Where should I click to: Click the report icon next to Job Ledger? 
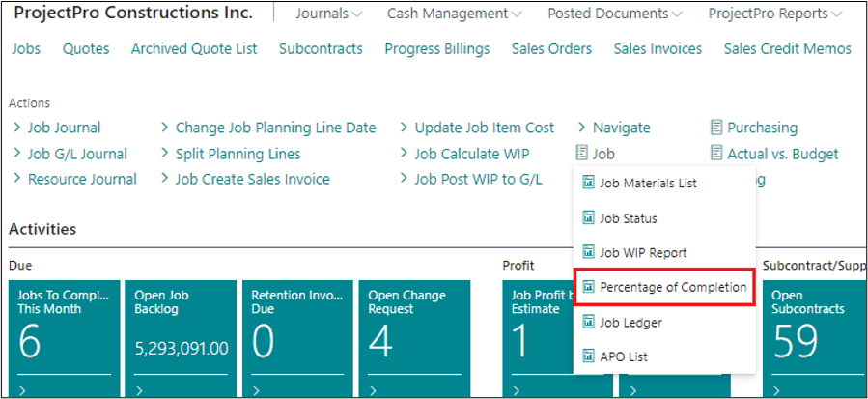click(587, 323)
